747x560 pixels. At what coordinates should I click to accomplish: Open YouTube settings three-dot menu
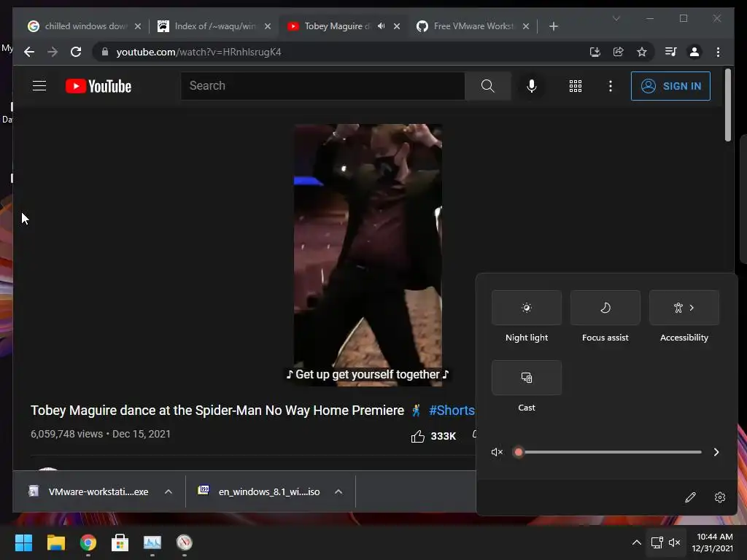611,86
